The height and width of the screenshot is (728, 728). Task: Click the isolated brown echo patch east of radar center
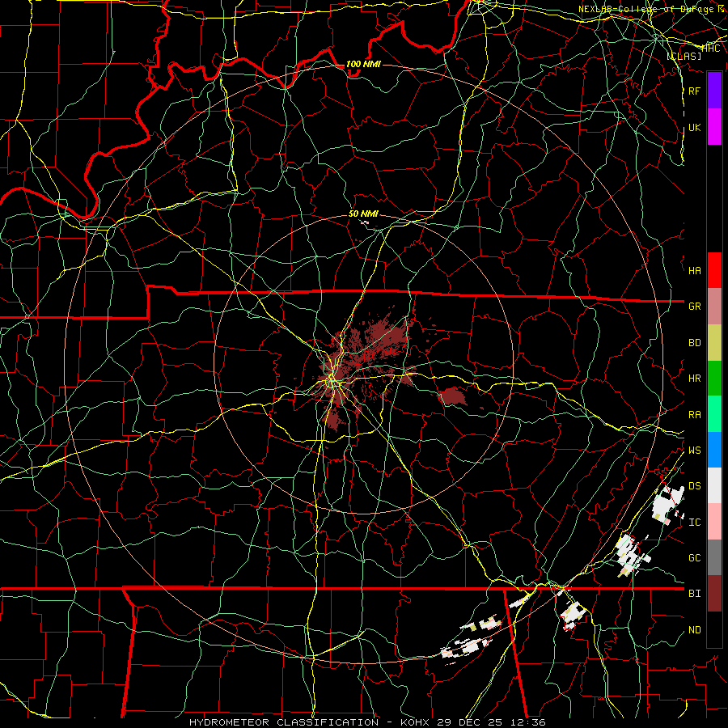(x=452, y=396)
